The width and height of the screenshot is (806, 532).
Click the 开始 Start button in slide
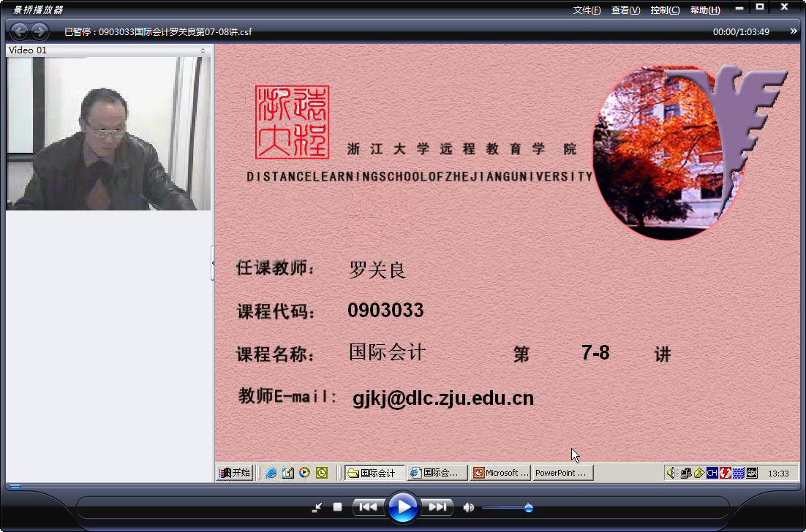(235, 473)
